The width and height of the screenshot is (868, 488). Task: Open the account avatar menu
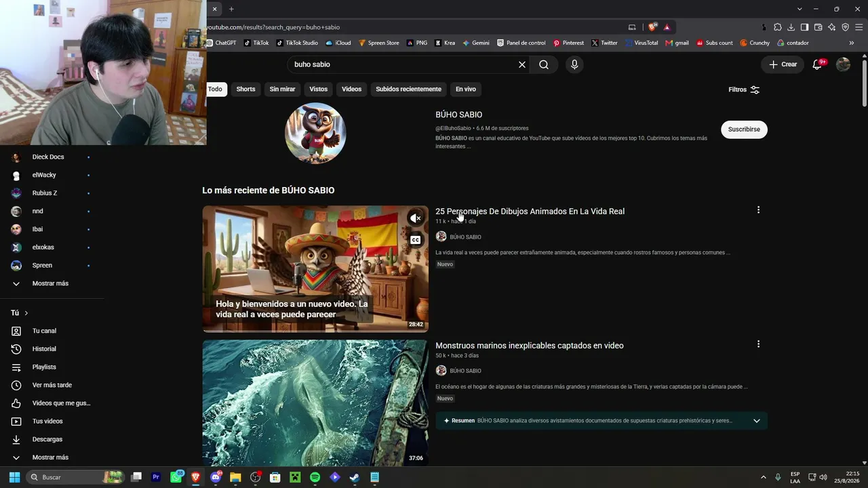pyautogui.click(x=843, y=64)
